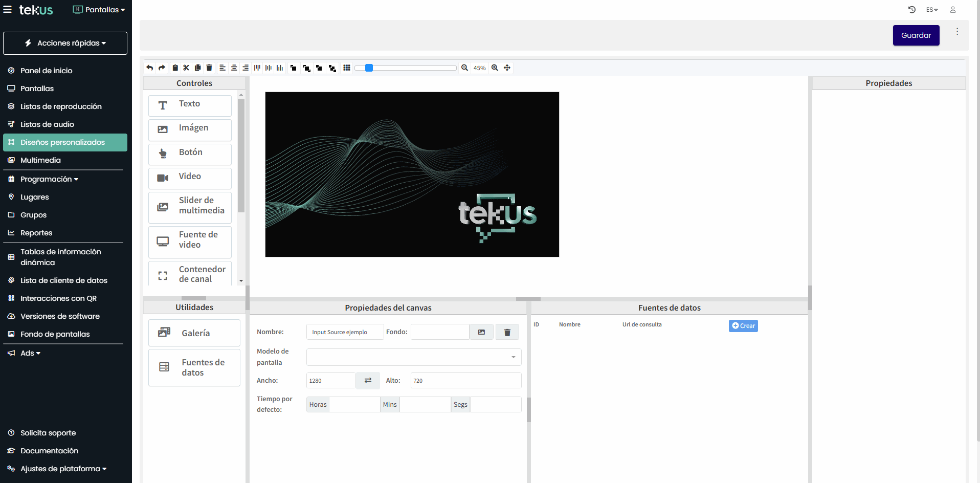This screenshot has height=483, width=980.
Task: Swap canvas width and height values
Action: (x=368, y=381)
